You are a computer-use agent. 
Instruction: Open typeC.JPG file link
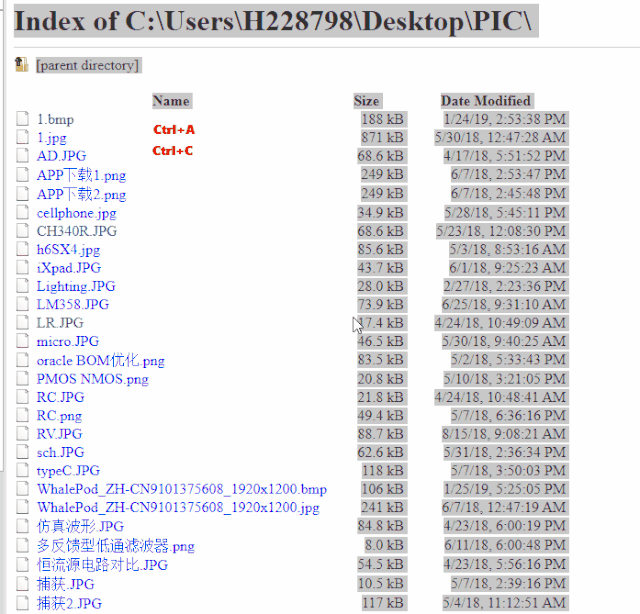pyautogui.click(x=68, y=471)
